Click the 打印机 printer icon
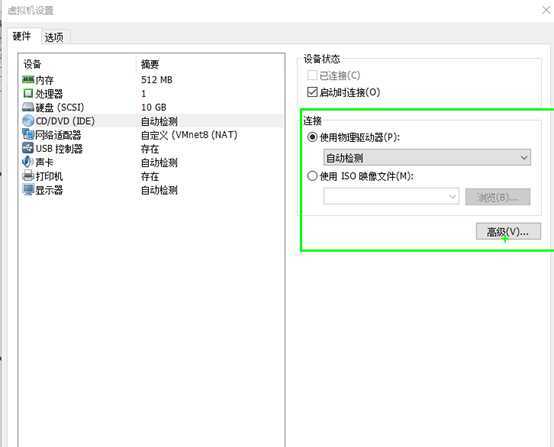Viewport: 554px width, 447px height. point(28,176)
